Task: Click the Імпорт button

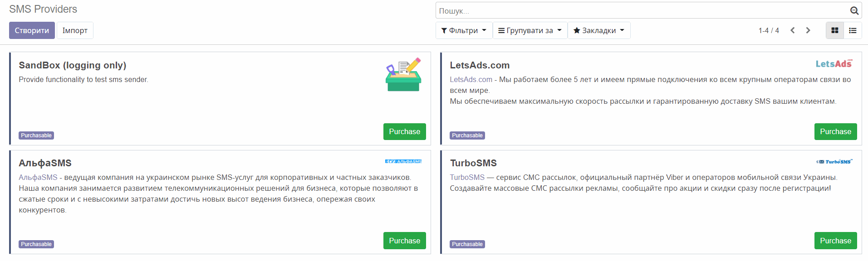Action: pos(75,30)
